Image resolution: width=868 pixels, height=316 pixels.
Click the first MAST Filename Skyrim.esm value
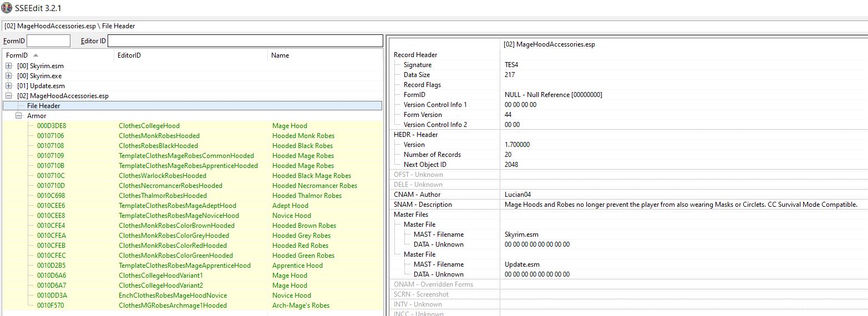[522, 235]
